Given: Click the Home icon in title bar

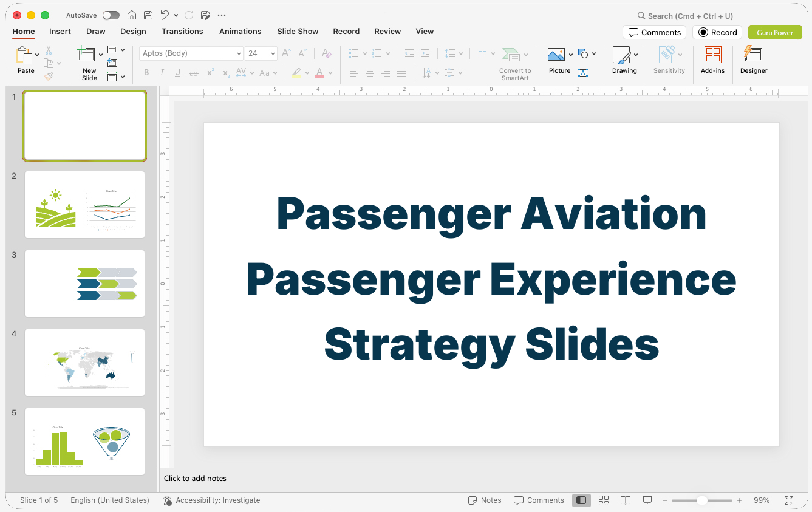Looking at the screenshot, I should coord(132,15).
